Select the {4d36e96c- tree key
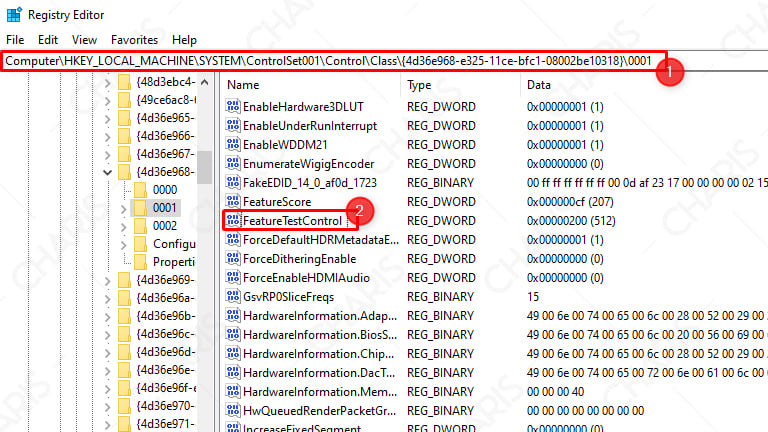Screen dimensions: 768x432 [166, 334]
